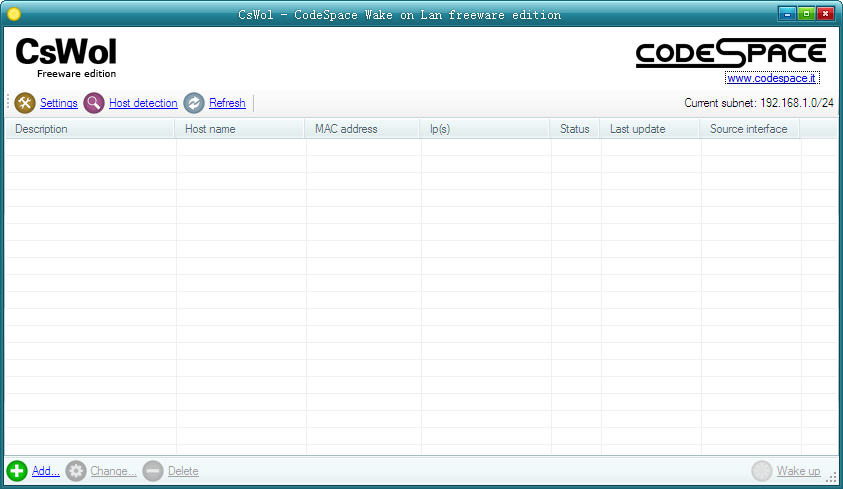Sort by the Last update column header

650,129
